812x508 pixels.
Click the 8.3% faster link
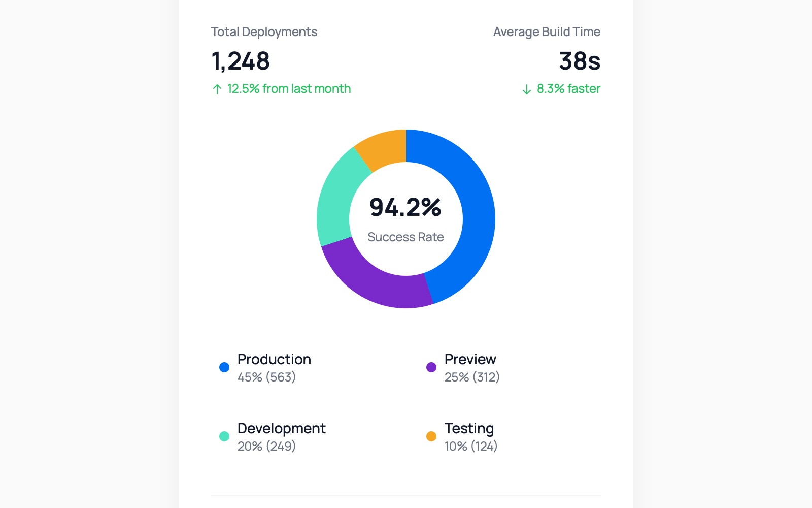(x=569, y=89)
